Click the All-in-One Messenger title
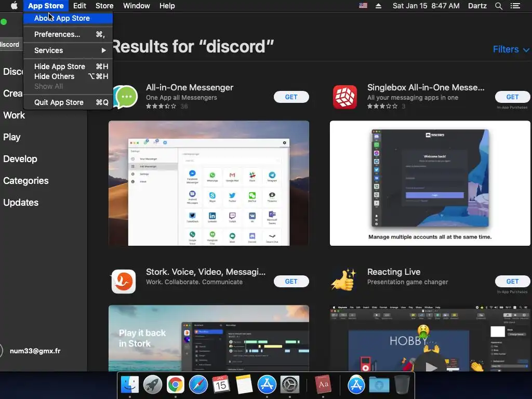This screenshot has height=399, width=532. coord(190,87)
